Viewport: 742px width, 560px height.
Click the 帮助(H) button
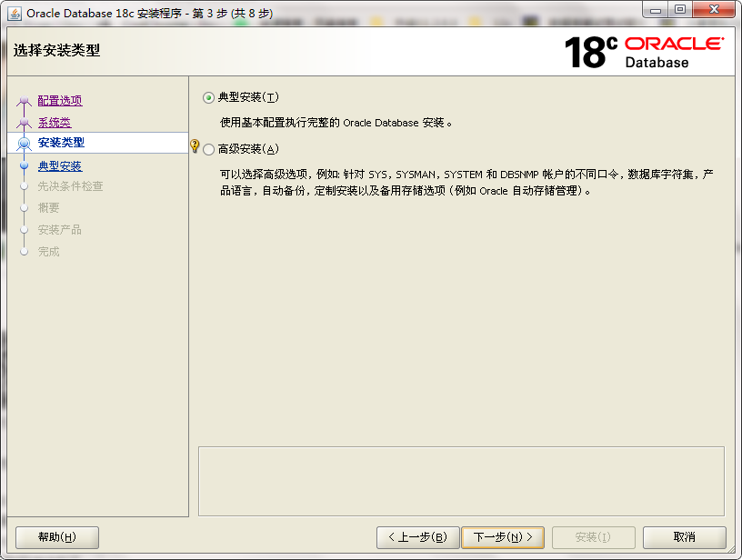(57, 537)
